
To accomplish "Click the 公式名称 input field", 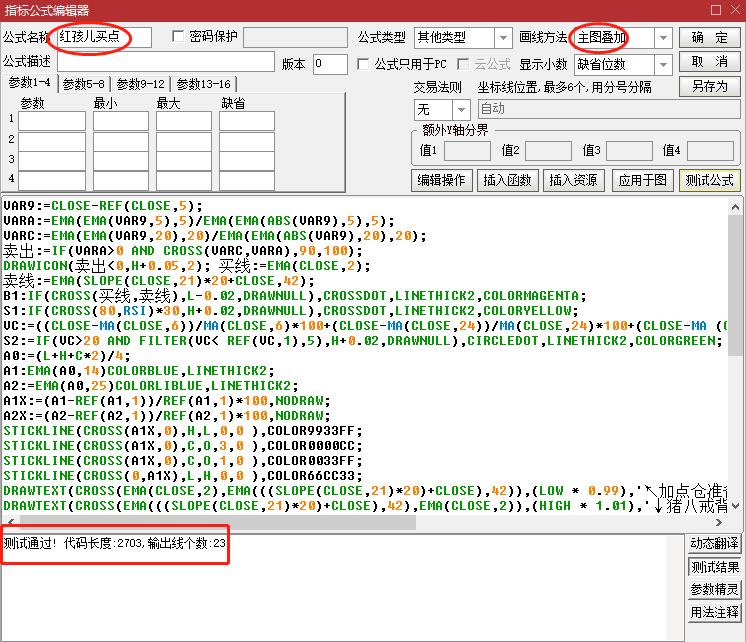I will click(x=104, y=38).
